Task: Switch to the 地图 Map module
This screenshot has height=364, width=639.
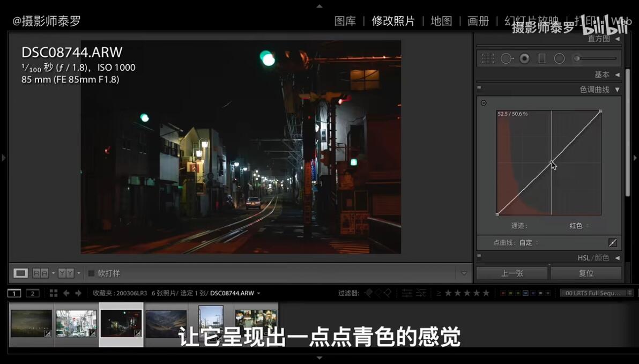Action: 441,21
